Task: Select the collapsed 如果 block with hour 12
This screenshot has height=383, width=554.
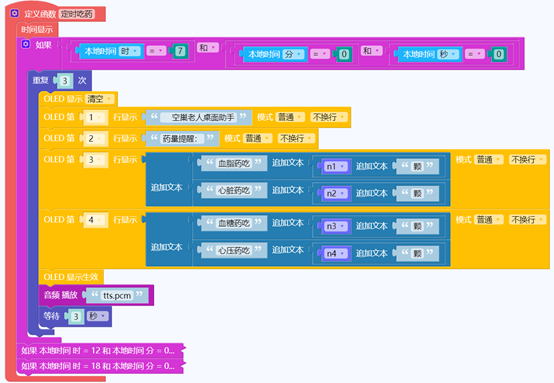Action: pos(100,350)
